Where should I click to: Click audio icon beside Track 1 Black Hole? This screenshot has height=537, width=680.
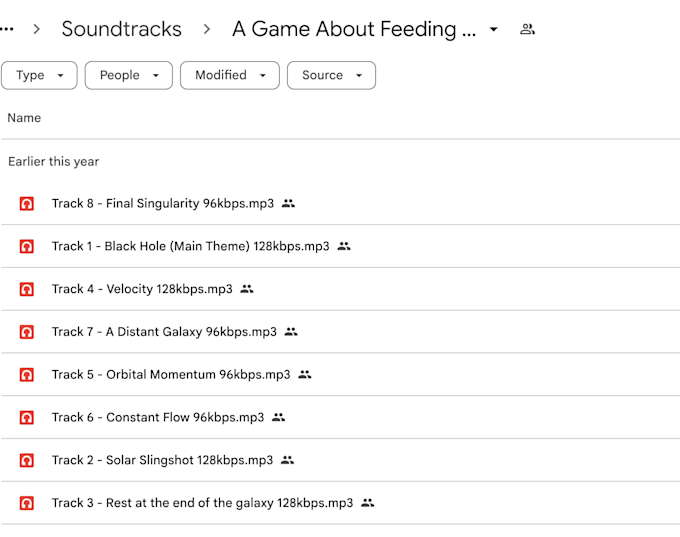[x=26, y=246]
